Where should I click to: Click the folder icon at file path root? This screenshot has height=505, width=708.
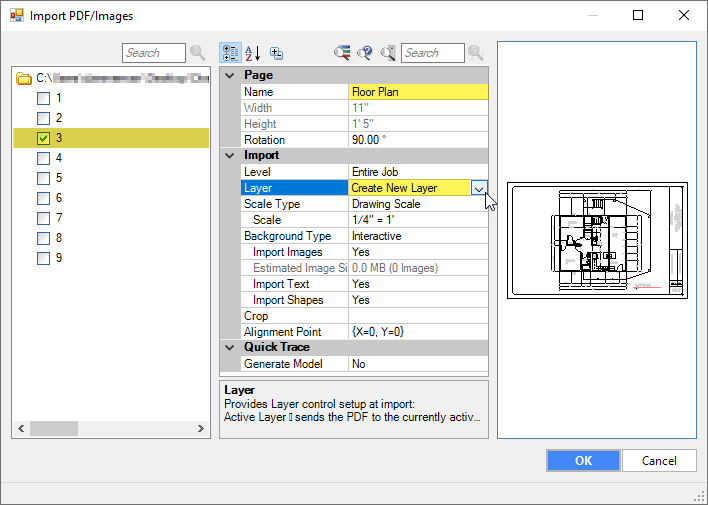coord(24,78)
